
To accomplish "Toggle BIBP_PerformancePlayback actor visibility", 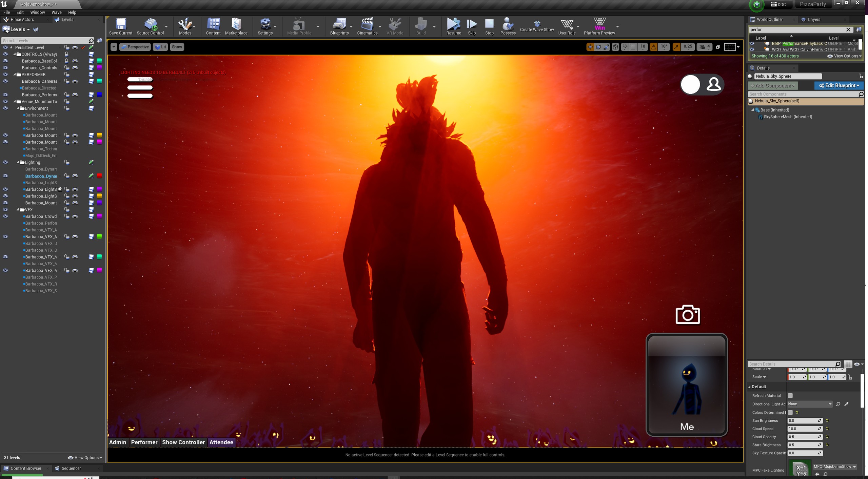I will [752, 44].
